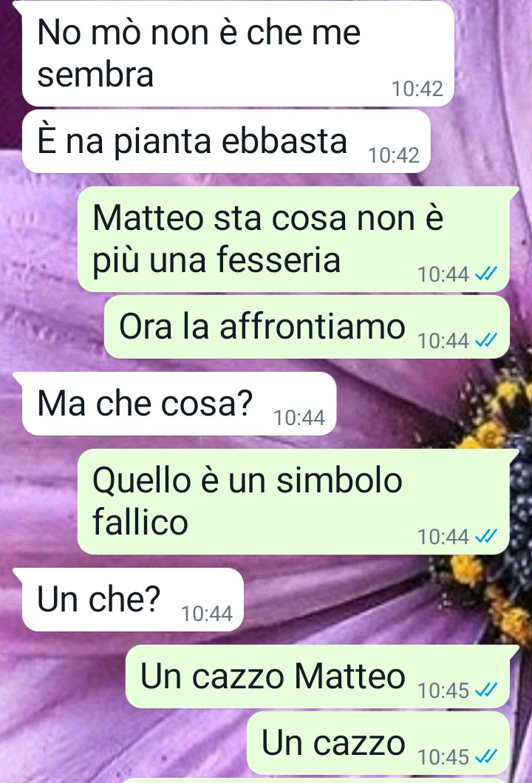Tap the final 'Un cazzo' green bubble
The width and height of the screenshot is (532, 783).
378,742
